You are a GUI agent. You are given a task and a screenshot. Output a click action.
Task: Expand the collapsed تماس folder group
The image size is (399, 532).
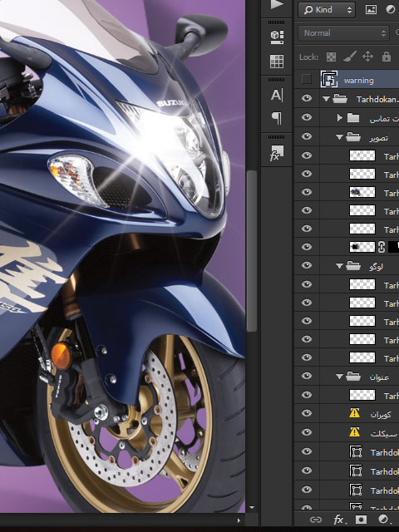click(x=339, y=118)
